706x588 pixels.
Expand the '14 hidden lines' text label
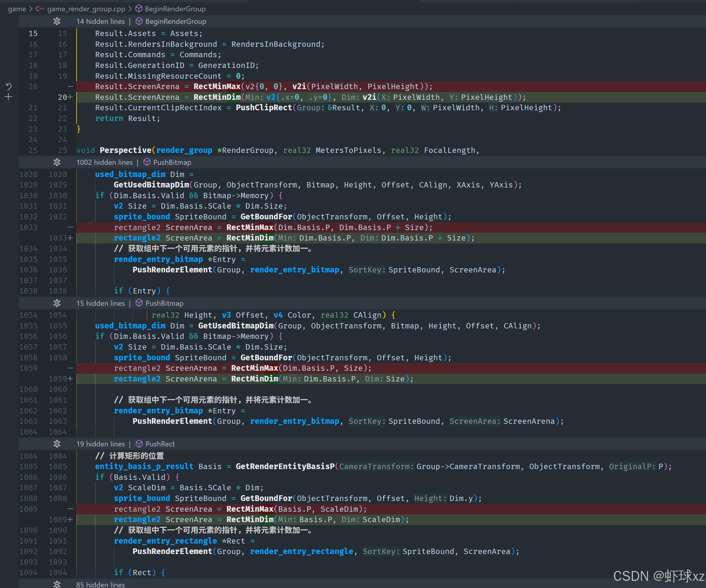tap(100, 21)
